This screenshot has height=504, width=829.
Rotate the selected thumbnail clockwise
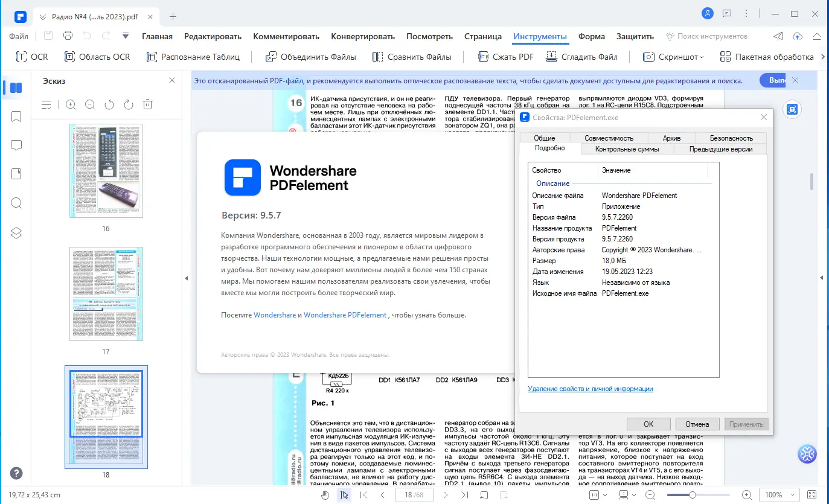(129, 104)
